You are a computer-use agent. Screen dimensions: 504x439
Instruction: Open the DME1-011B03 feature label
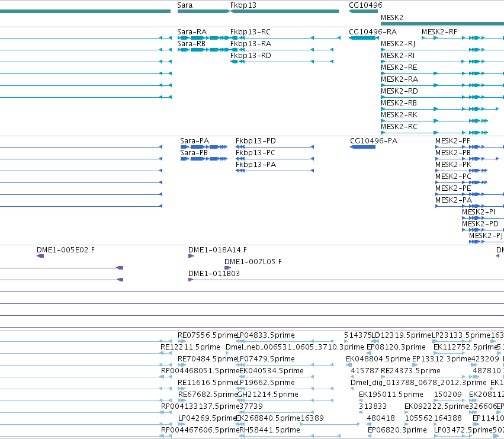point(214,274)
